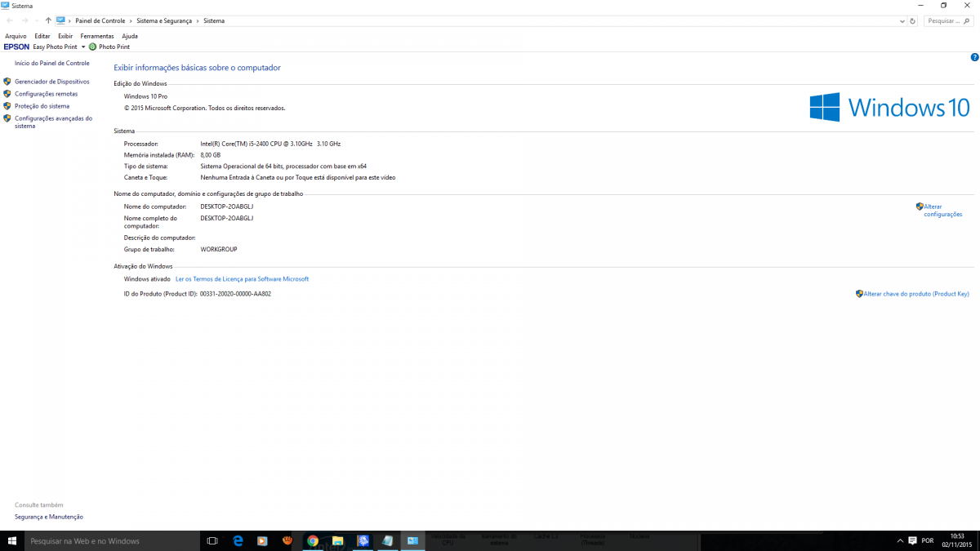Click the taskbar search box
This screenshot has height=551, width=980.
pyautogui.click(x=111, y=540)
